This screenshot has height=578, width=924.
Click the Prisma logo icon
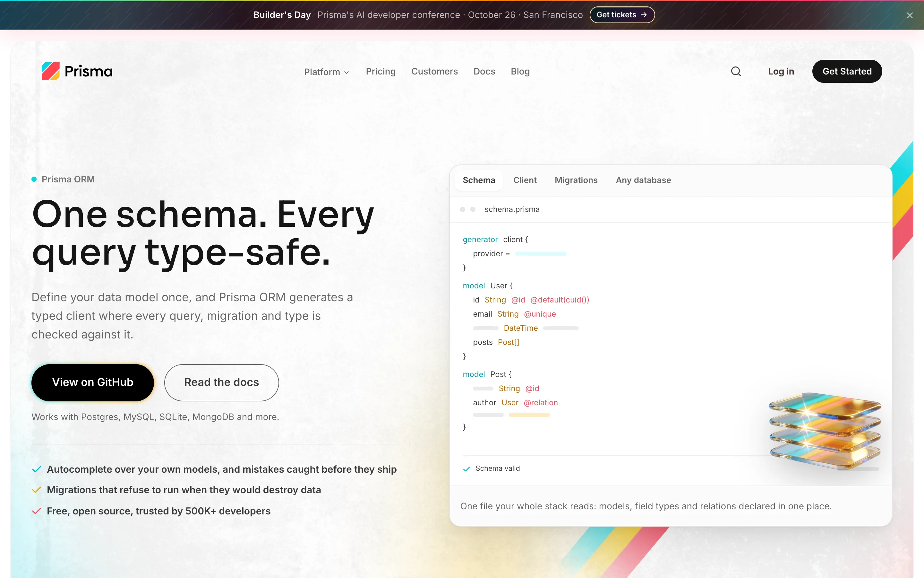point(50,72)
